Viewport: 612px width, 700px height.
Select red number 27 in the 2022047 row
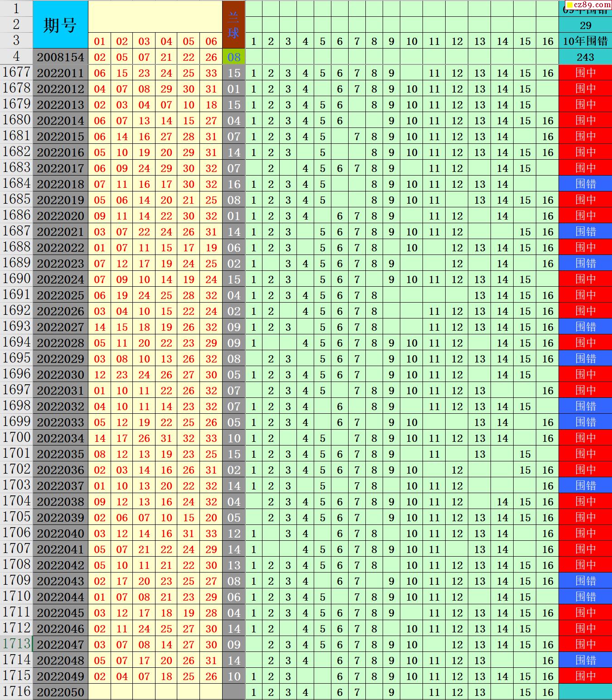click(x=189, y=645)
